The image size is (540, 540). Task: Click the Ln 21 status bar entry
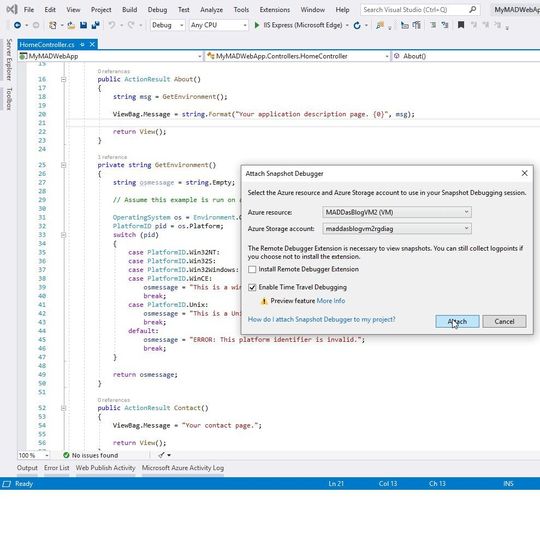pos(336,484)
